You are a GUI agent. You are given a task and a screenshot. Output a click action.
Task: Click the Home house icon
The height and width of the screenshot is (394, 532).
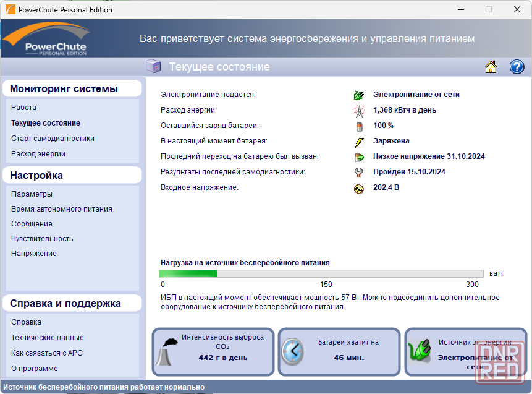491,67
